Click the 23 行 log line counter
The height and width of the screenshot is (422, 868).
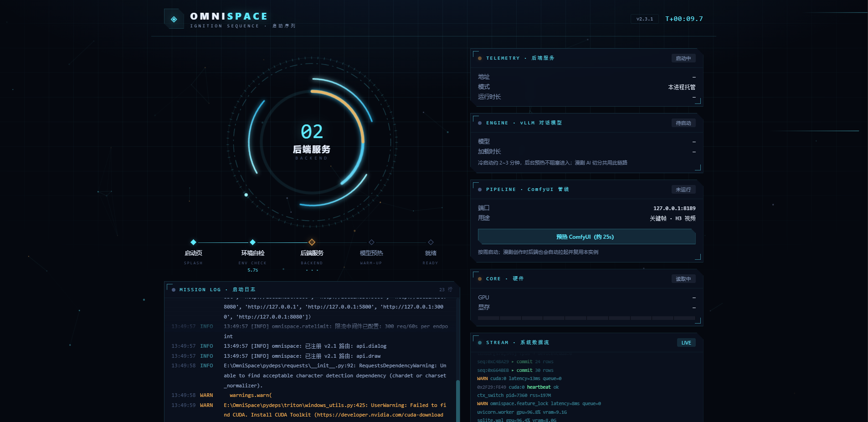tap(446, 289)
